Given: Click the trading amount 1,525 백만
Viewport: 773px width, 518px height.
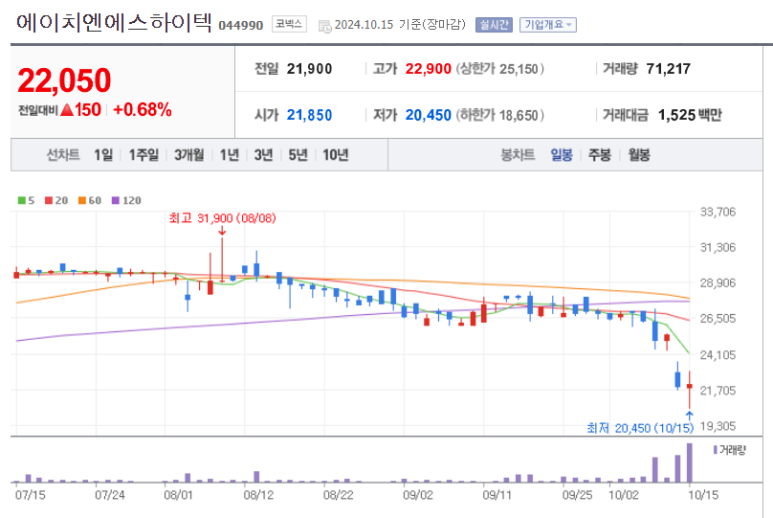Looking at the screenshot, I should tap(690, 115).
